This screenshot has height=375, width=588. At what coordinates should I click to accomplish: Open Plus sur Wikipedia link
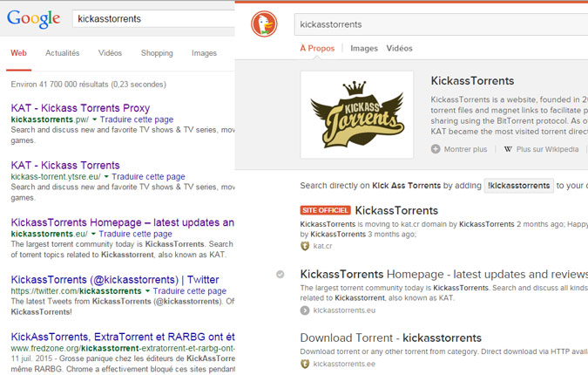(x=548, y=149)
